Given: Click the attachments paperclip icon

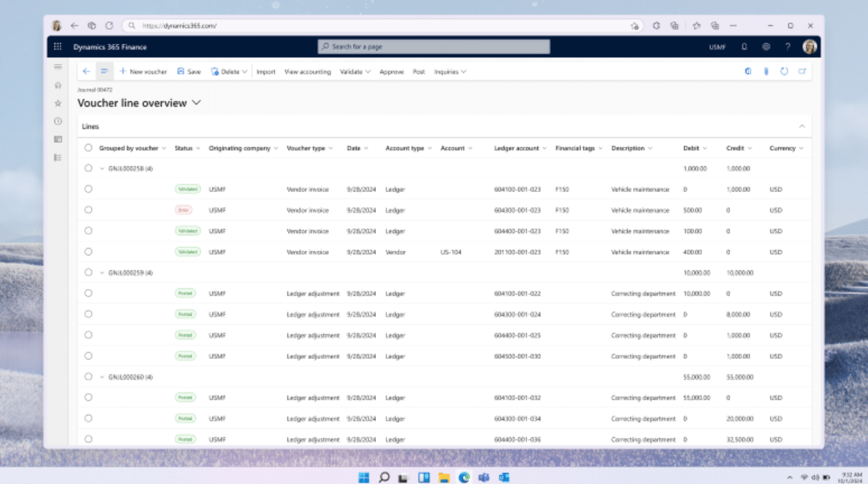Looking at the screenshot, I should click(x=765, y=71).
